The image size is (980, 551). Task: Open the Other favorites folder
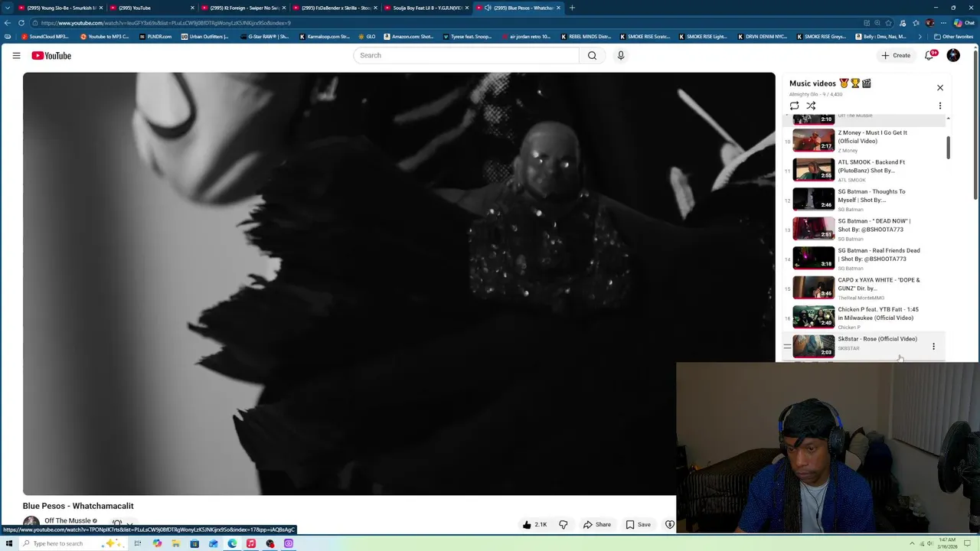click(953, 37)
